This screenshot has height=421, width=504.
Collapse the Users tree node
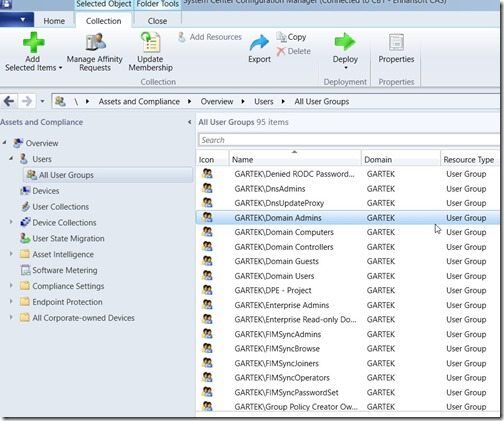click(11, 158)
